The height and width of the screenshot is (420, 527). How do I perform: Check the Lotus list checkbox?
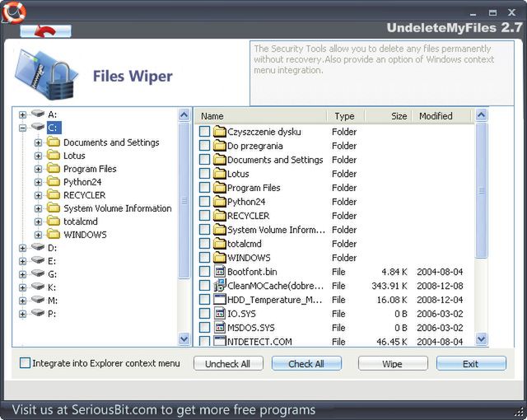click(x=204, y=174)
